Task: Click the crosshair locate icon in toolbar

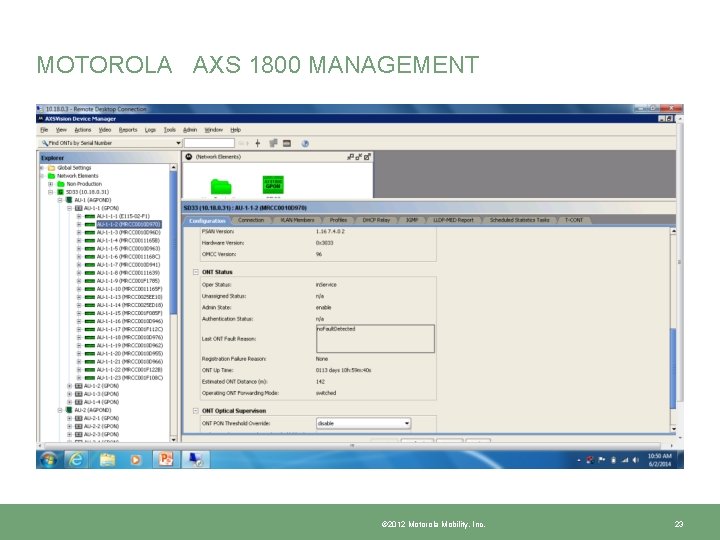Action: (258, 143)
